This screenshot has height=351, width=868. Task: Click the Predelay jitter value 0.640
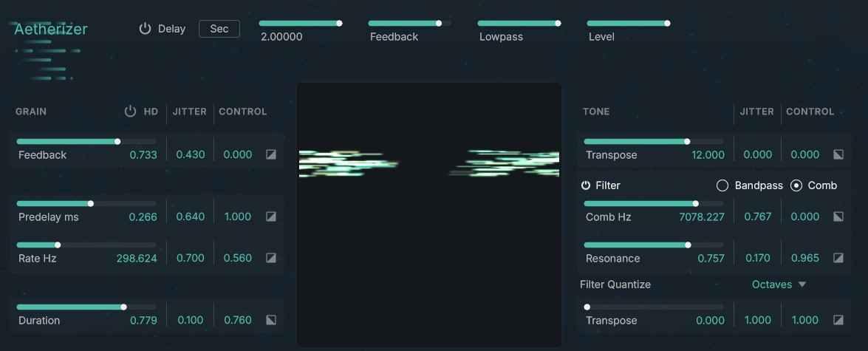(191, 217)
